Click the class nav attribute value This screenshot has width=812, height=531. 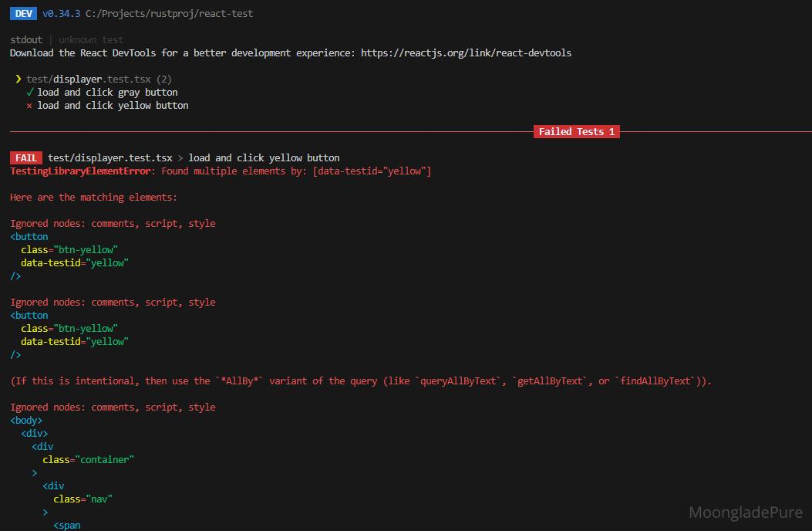pyautogui.click(x=101, y=499)
